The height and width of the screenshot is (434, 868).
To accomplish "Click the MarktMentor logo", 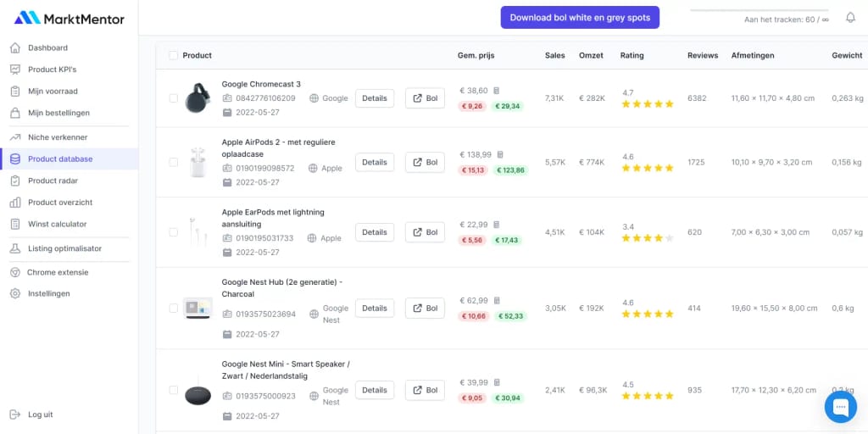I will pos(70,19).
